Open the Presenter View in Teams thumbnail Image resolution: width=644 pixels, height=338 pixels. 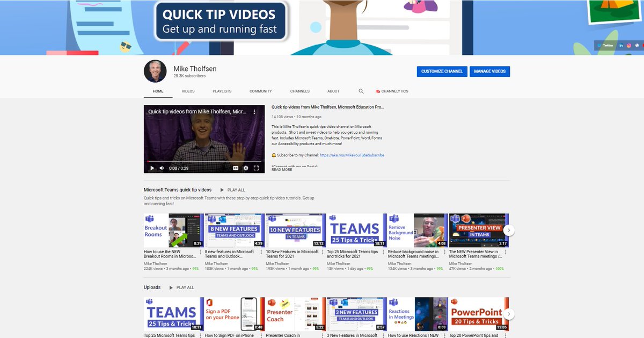[x=479, y=230]
